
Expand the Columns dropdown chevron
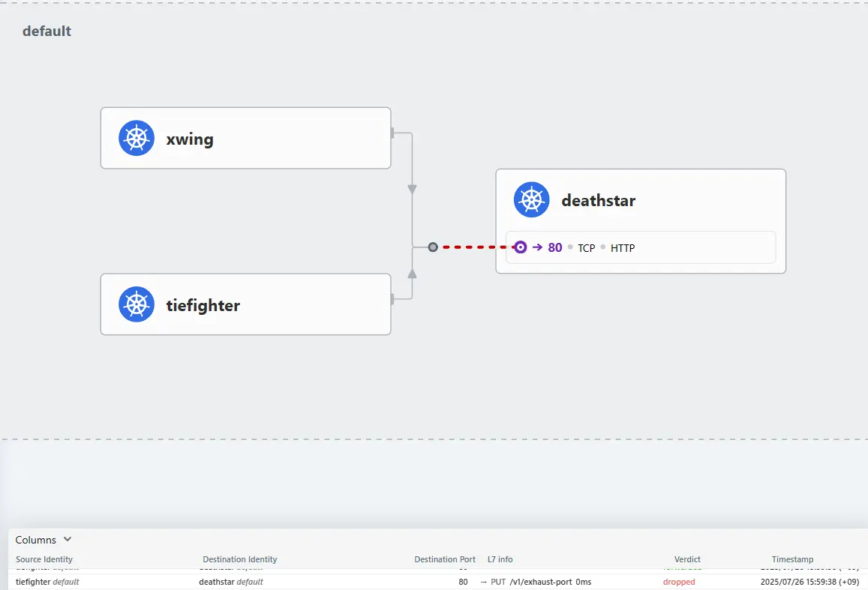(68, 539)
